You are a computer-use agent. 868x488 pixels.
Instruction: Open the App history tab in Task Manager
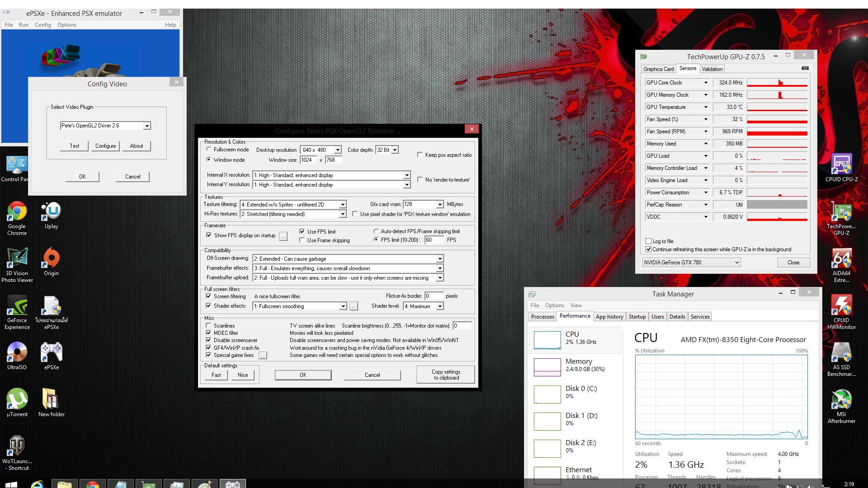(609, 317)
